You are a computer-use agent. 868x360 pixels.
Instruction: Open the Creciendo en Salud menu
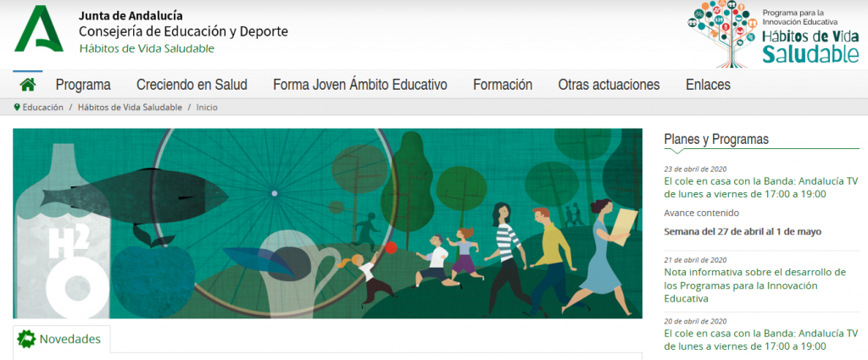tap(192, 85)
